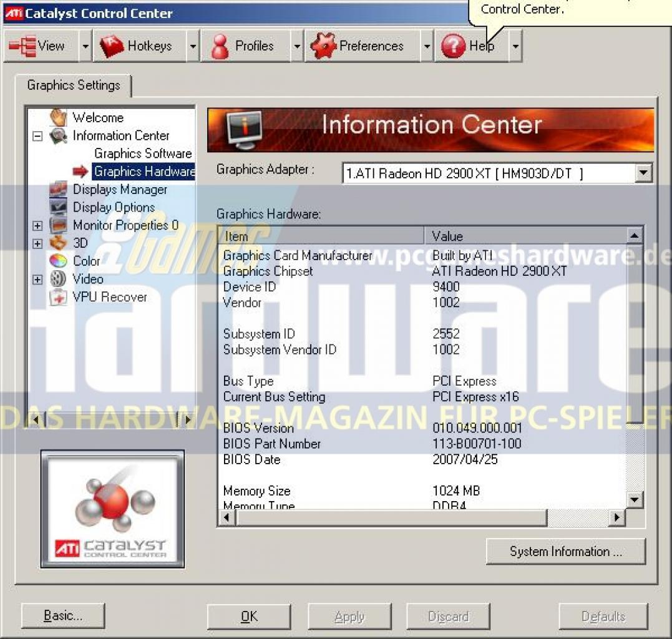The image size is (672, 639).
Task: Click the OK button
Action: 249,617
